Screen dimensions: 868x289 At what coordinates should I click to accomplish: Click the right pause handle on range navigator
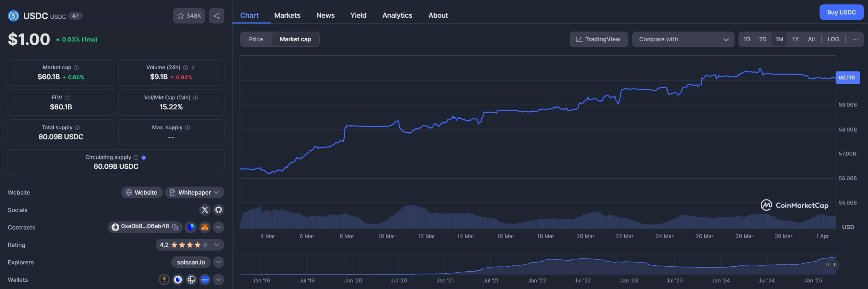pyautogui.click(x=835, y=265)
